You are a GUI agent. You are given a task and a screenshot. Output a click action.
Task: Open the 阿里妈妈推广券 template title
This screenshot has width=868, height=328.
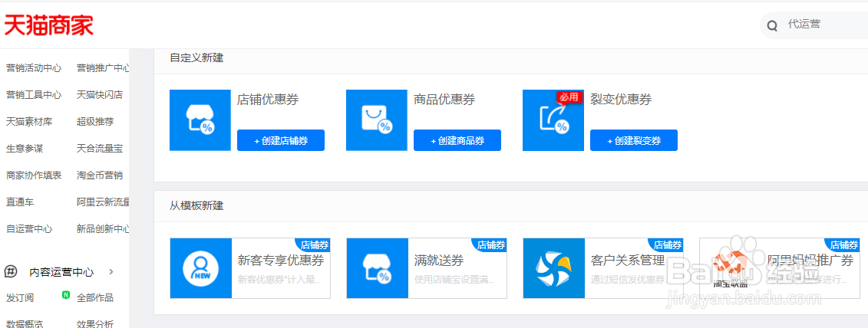pos(810,261)
